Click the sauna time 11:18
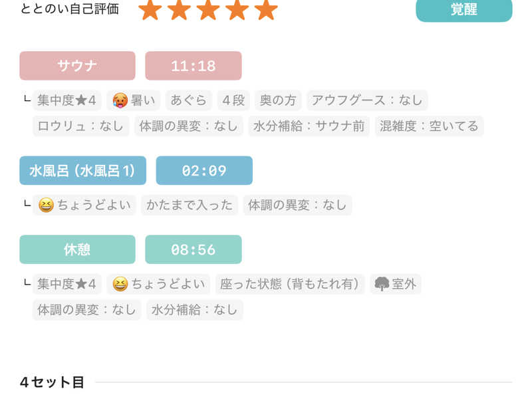 pyautogui.click(x=193, y=66)
